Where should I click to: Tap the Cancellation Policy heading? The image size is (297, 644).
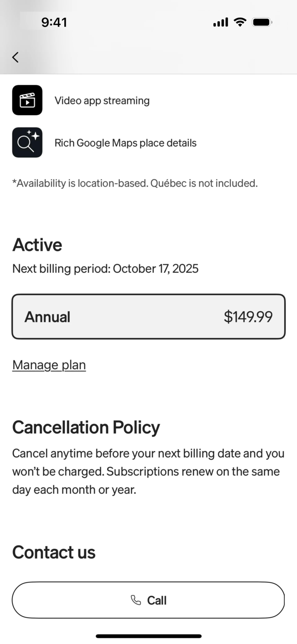86,427
